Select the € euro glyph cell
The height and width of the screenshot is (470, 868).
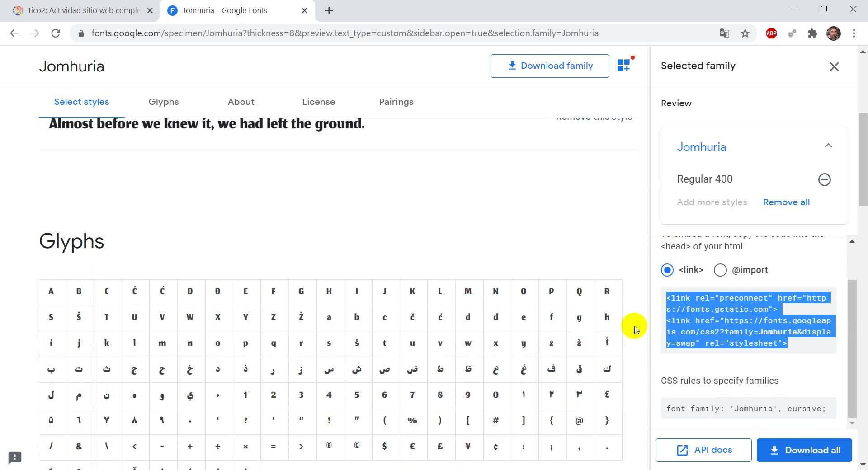pyautogui.click(x=412, y=446)
